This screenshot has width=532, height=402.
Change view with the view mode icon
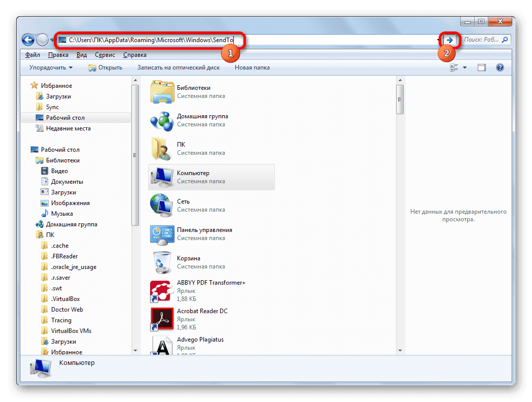[454, 68]
